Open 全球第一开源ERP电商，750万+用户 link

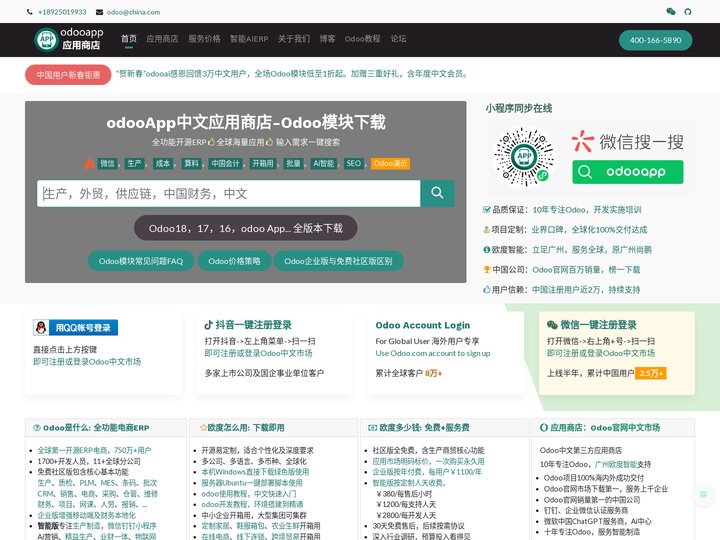pos(94,450)
